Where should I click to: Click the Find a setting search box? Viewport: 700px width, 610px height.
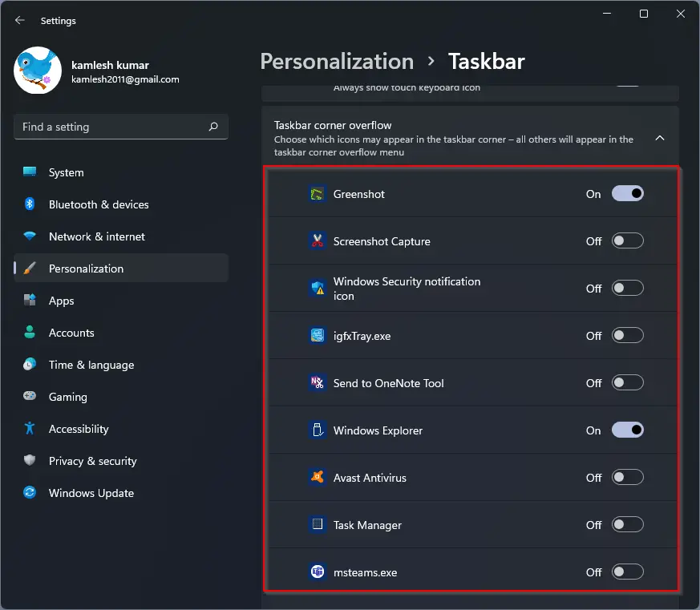pyautogui.click(x=121, y=127)
